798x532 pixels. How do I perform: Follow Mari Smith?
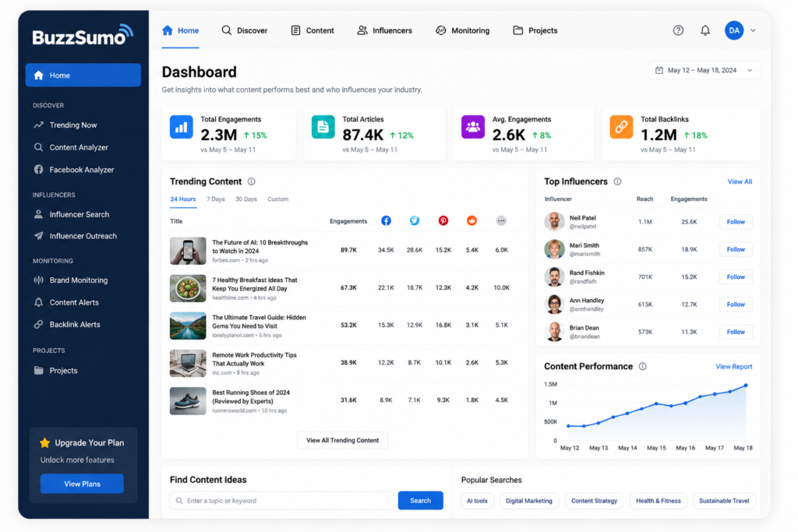click(x=736, y=249)
